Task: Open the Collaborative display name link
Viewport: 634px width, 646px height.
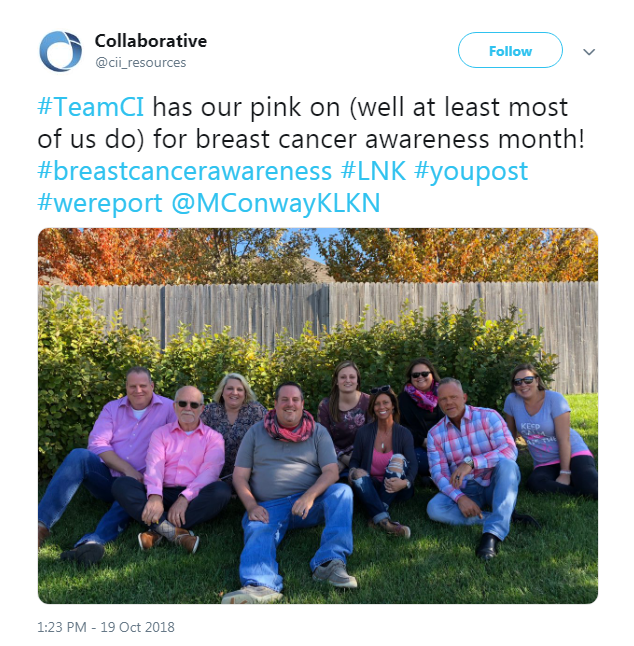Action: [151, 41]
